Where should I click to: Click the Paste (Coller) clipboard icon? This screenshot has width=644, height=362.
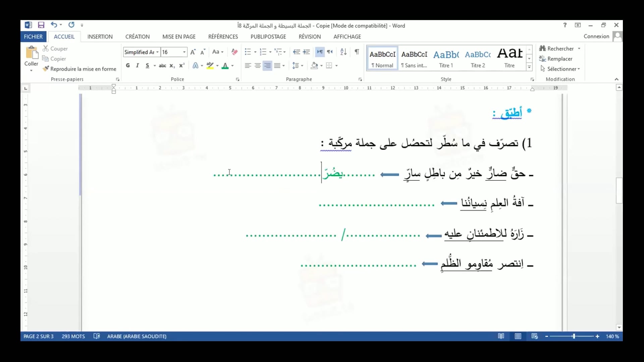tap(31, 53)
